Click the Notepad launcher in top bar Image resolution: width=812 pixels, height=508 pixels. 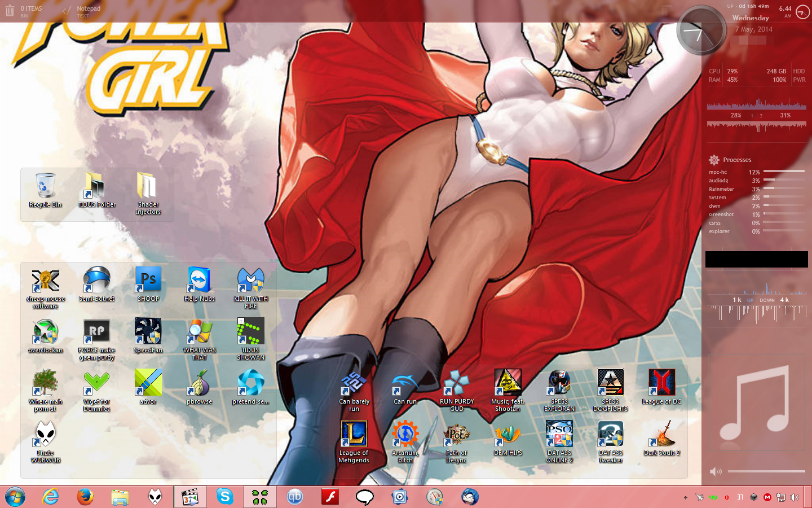(x=88, y=10)
